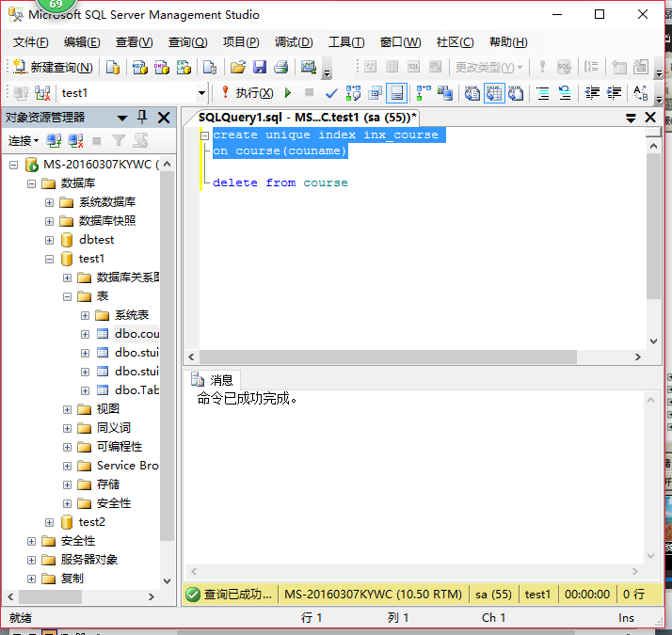Click the New Query (新建查询) button

(53, 67)
